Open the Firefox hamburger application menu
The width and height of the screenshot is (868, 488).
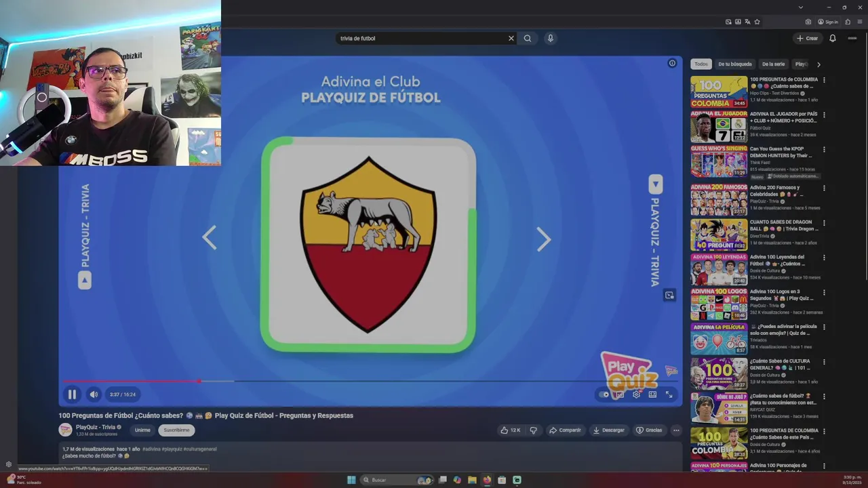(860, 22)
